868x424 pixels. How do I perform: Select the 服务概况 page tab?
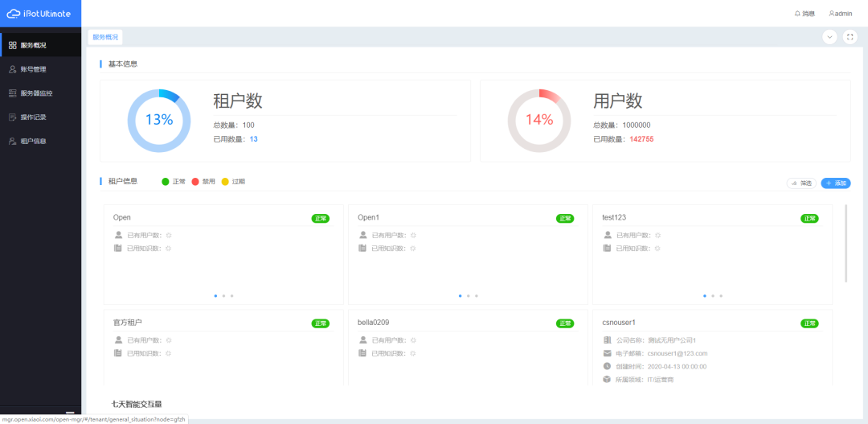coord(105,37)
